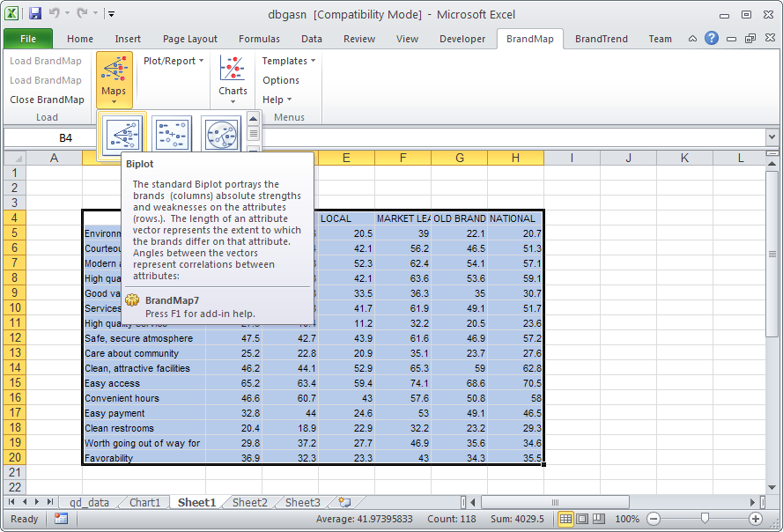Switch to the Formulas tab
This screenshot has height=532, width=783.
259,39
